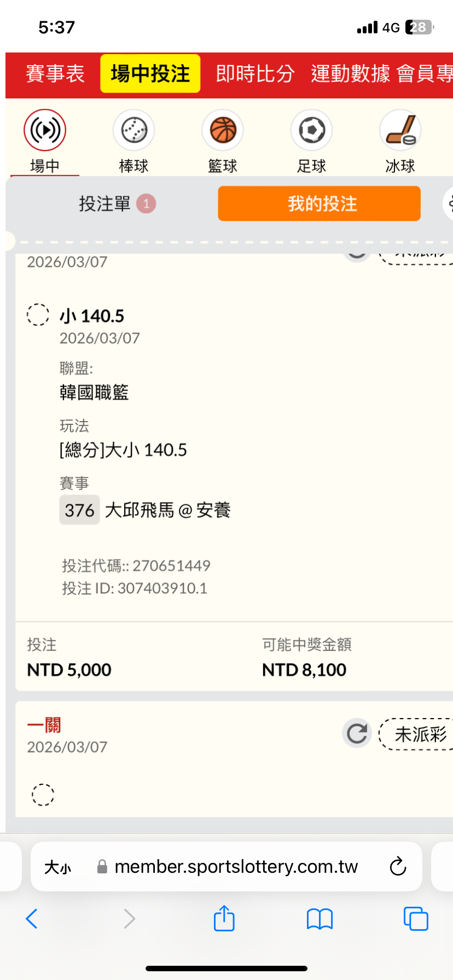This screenshot has height=980, width=453.
Task: Open 大小 page format options
Action: [57, 867]
